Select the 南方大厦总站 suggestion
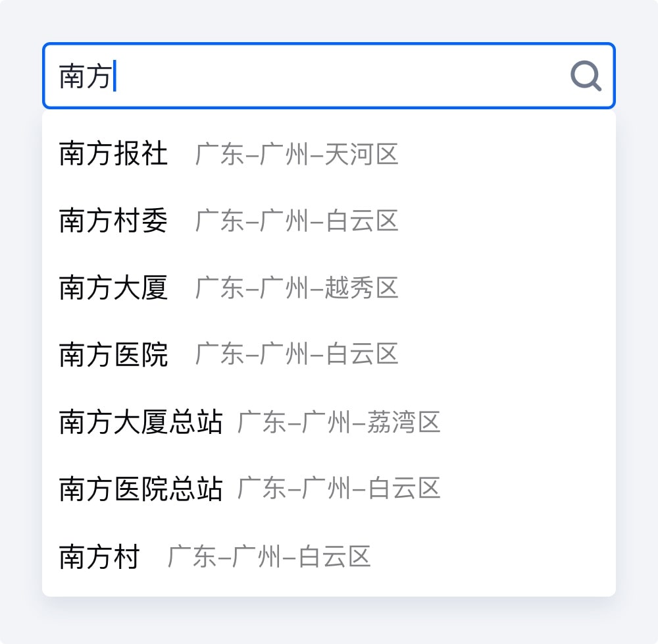The width and height of the screenshot is (658, 644). click(141, 422)
